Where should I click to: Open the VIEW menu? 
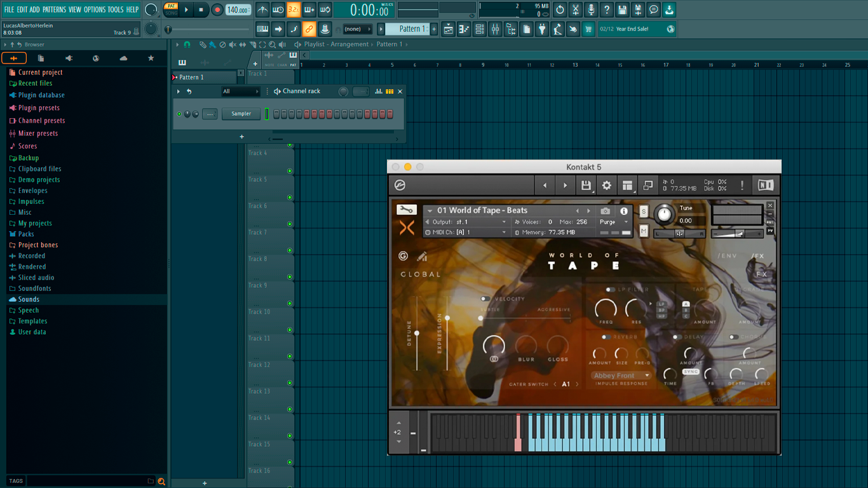[75, 10]
